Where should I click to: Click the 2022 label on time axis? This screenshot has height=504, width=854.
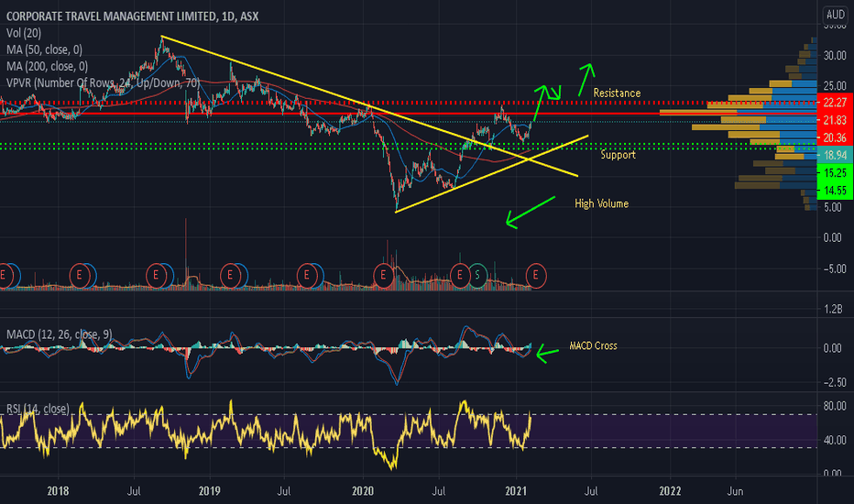(670, 491)
